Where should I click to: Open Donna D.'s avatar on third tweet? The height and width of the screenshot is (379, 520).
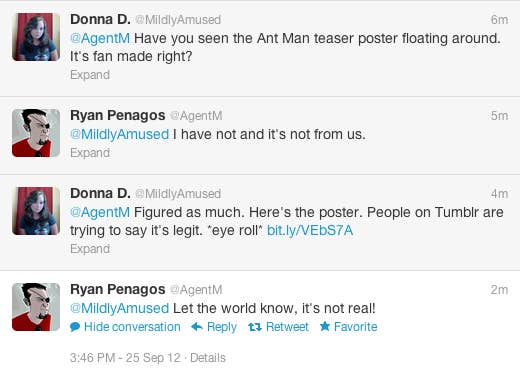coord(36,211)
